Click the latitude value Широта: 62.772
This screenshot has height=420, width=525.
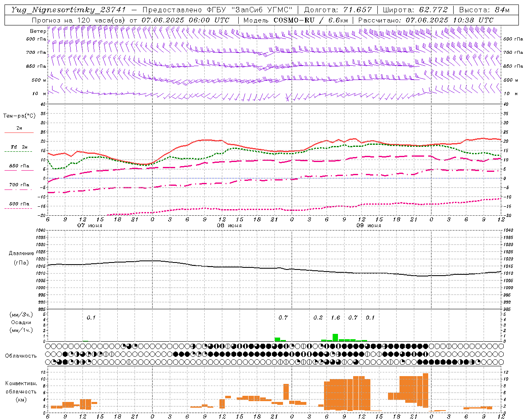[x=415, y=10]
